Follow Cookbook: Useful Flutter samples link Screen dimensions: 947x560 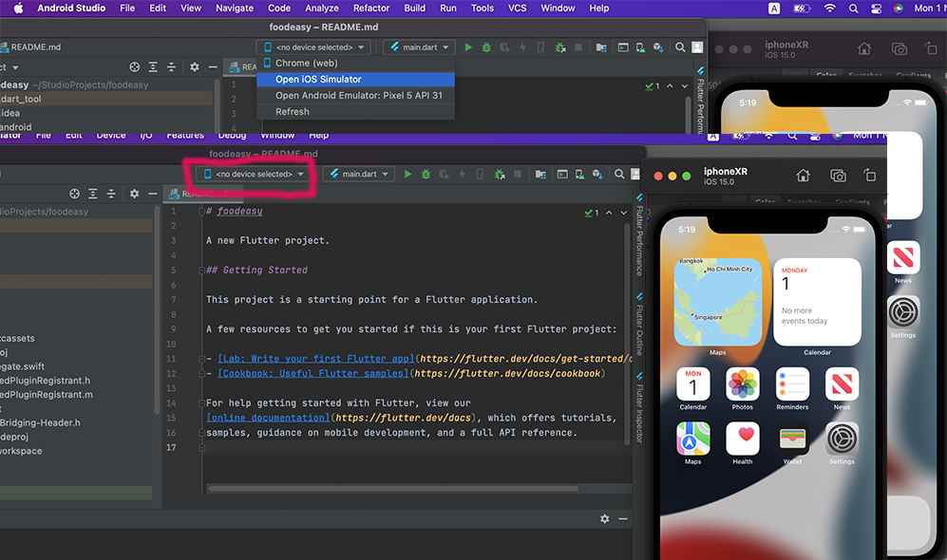(x=313, y=374)
